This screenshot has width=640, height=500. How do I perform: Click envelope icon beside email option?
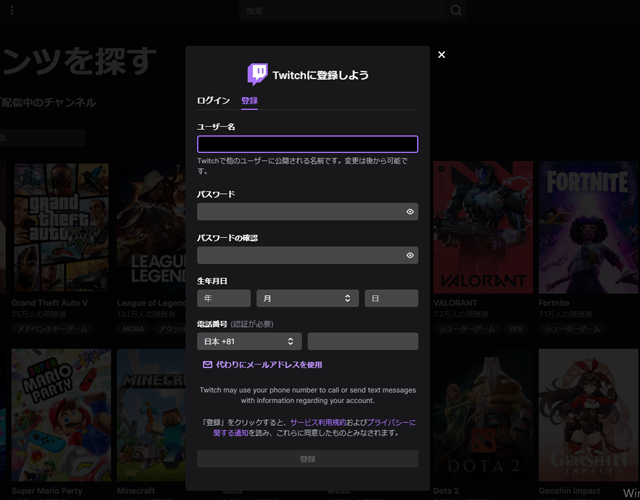[207, 365]
